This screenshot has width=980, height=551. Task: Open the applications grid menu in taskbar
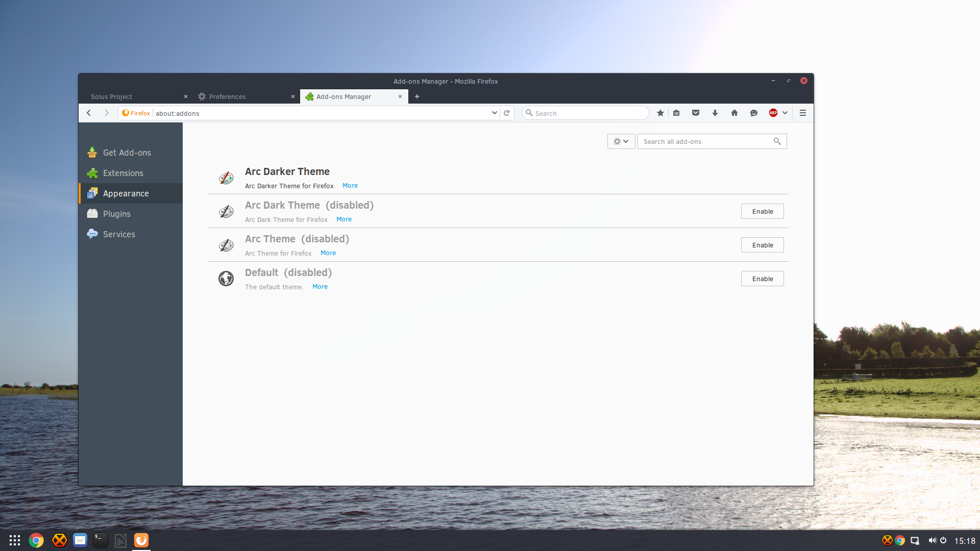click(15, 540)
